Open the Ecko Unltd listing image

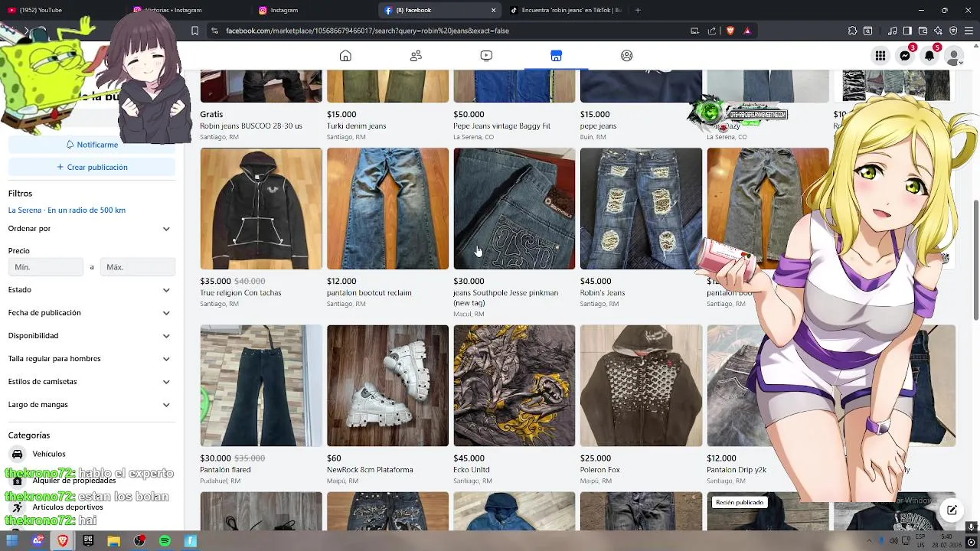pos(514,386)
